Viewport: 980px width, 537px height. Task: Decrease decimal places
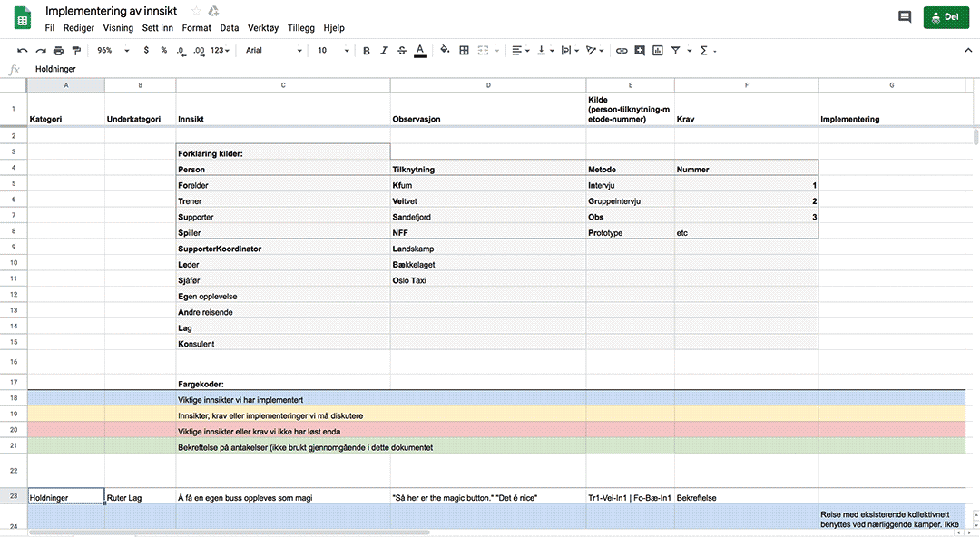click(181, 51)
